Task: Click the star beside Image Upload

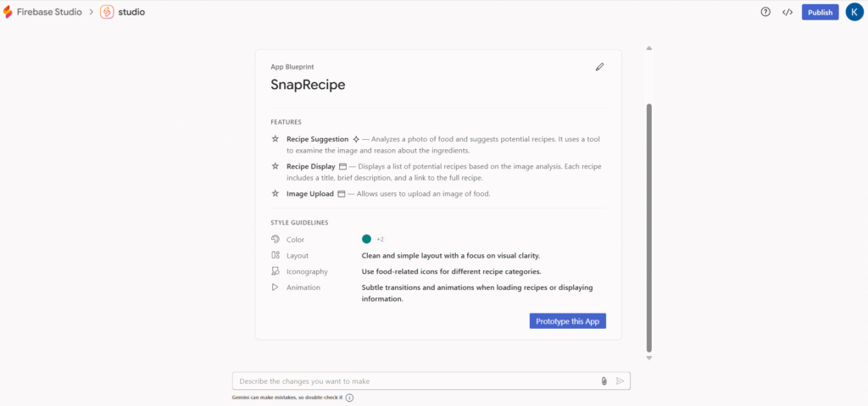Action: [x=275, y=193]
